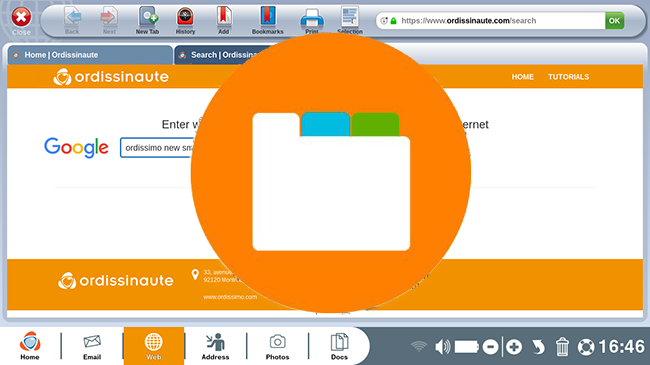650x365 pixels.
Task: Open the History toolbar icon
Action: point(185,20)
